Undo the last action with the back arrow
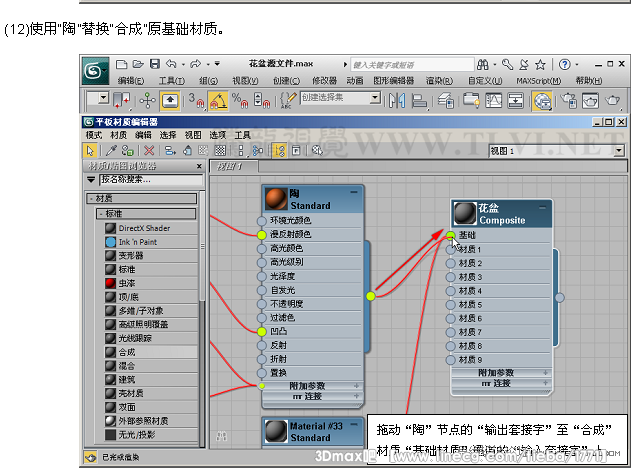The width and height of the screenshot is (636, 473). coord(171,64)
